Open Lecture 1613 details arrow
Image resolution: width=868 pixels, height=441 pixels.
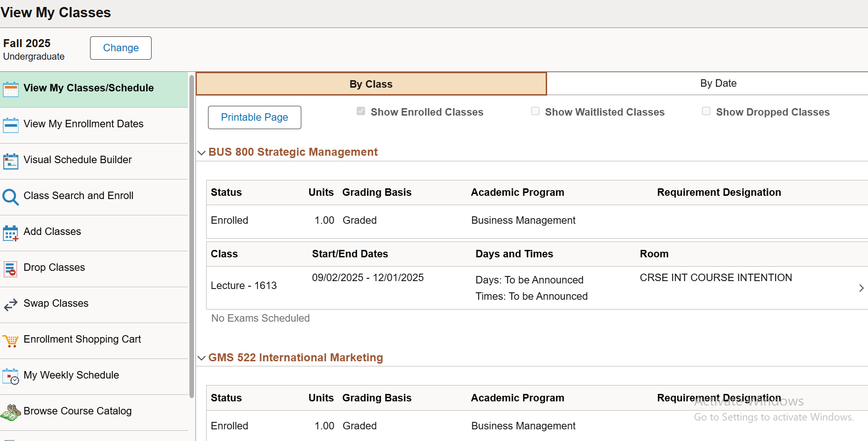(x=861, y=288)
